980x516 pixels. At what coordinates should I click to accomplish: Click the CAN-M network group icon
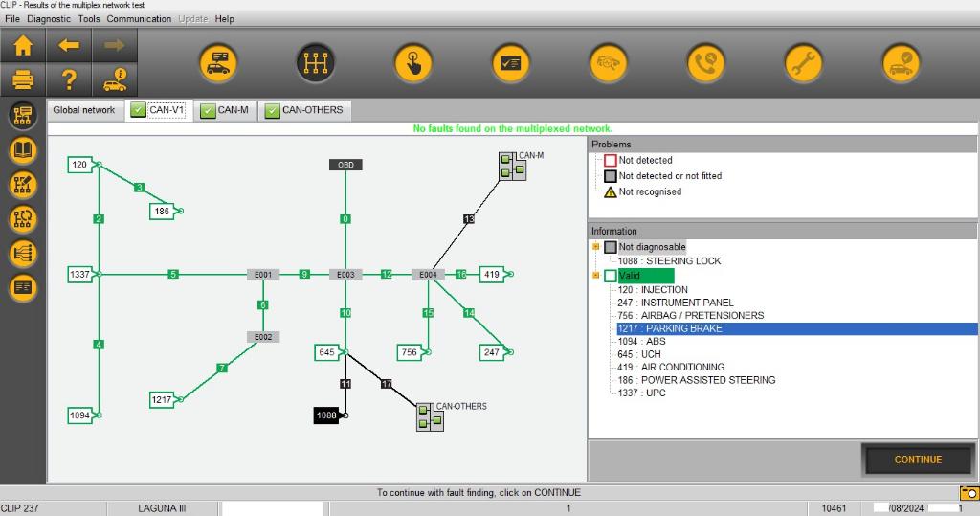pos(513,167)
